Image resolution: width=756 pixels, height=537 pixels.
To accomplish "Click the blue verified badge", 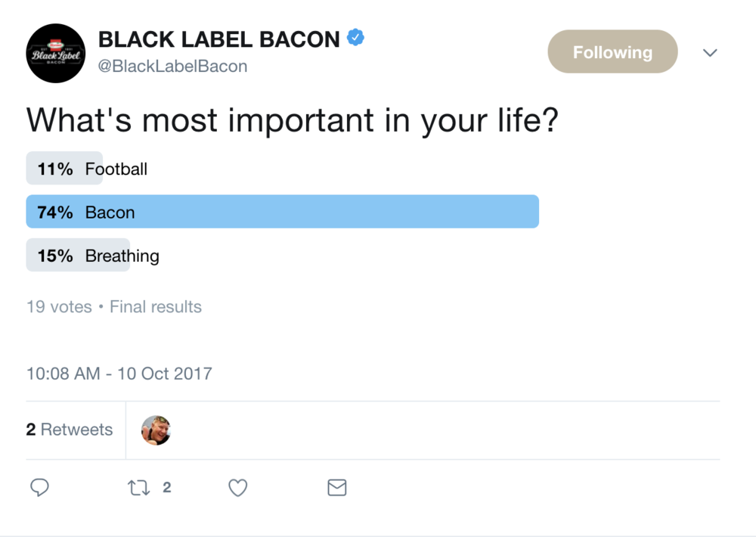I will click(356, 37).
